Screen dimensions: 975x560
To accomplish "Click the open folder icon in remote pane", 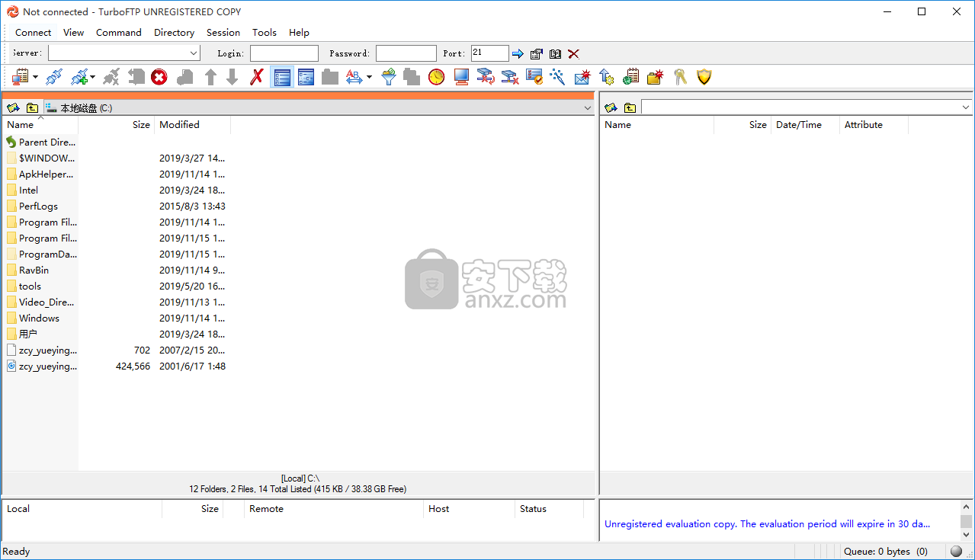I will tap(611, 108).
